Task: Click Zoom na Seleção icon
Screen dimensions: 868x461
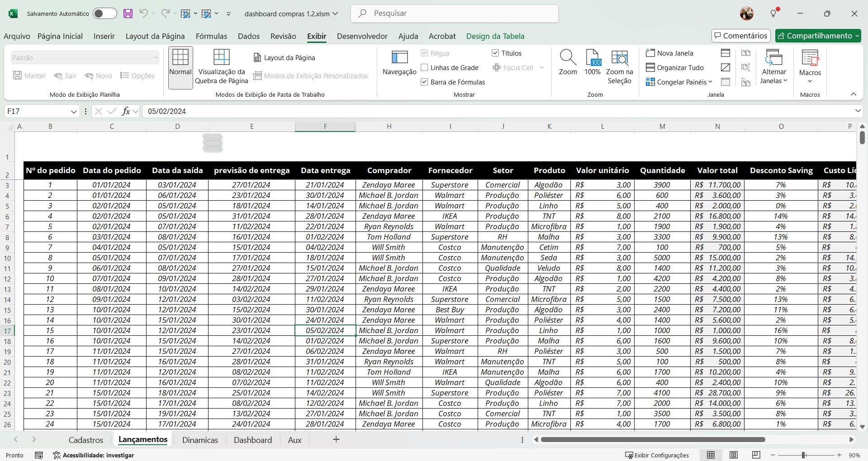Action: [x=619, y=67]
